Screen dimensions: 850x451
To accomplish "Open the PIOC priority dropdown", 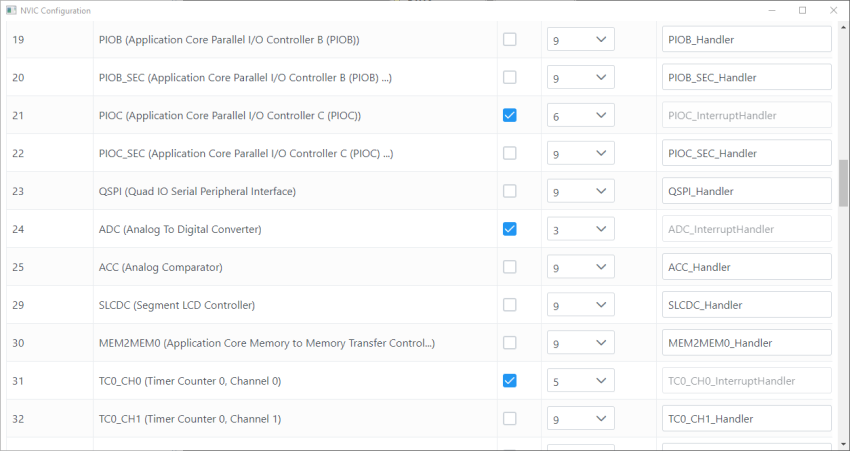I will (580, 116).
